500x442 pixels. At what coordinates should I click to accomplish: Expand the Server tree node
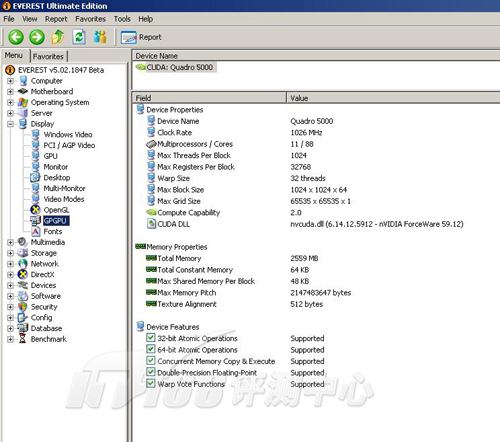(x=10, y=113)
